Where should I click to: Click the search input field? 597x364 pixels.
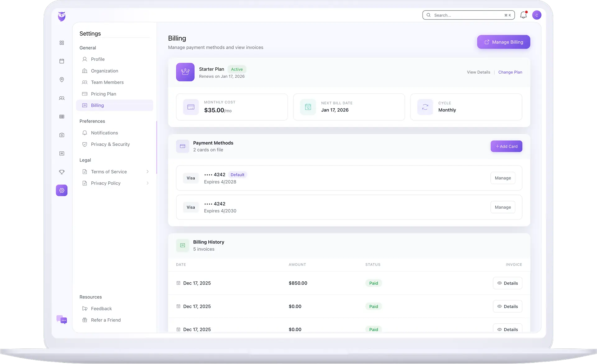[466, 15]
